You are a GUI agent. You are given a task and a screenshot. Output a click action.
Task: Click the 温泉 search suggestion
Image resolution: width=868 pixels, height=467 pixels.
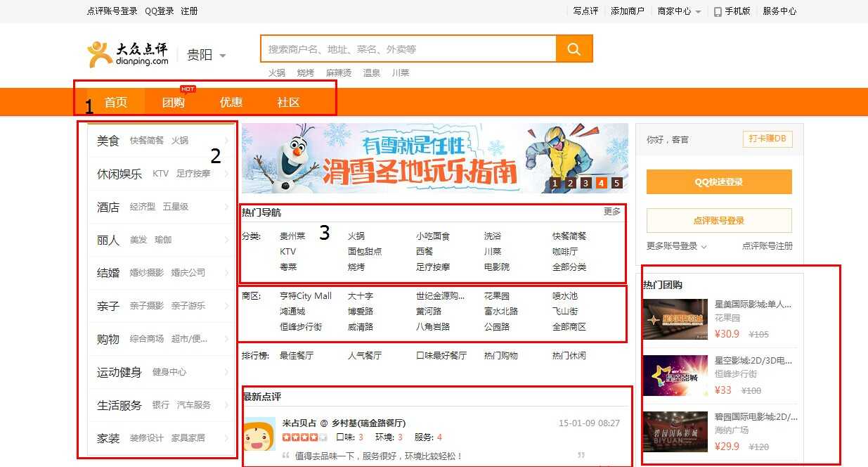[x=372, y=73]
